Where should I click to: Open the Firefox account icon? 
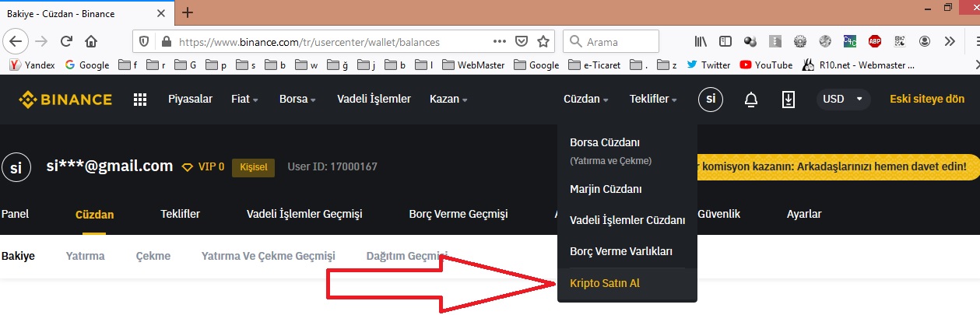point(925,41)
